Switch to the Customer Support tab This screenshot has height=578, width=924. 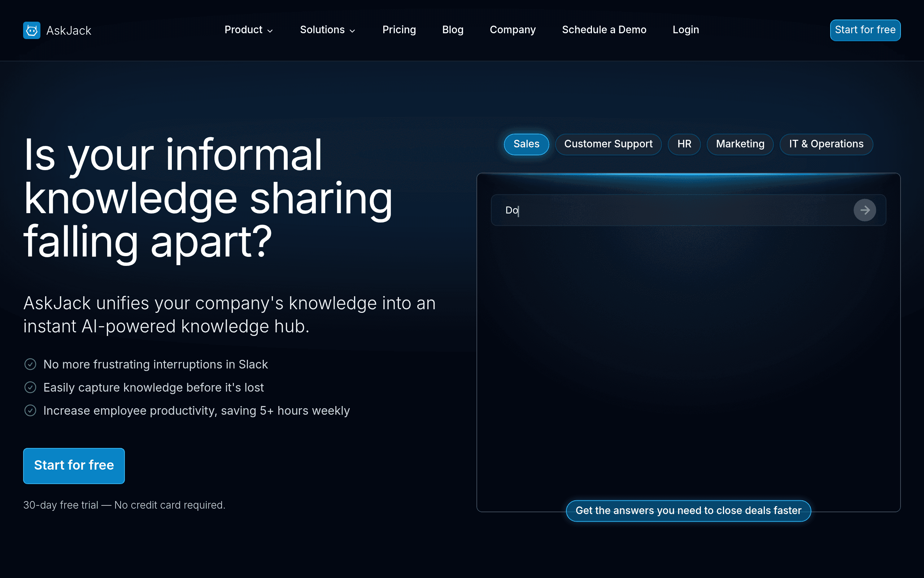608,144
